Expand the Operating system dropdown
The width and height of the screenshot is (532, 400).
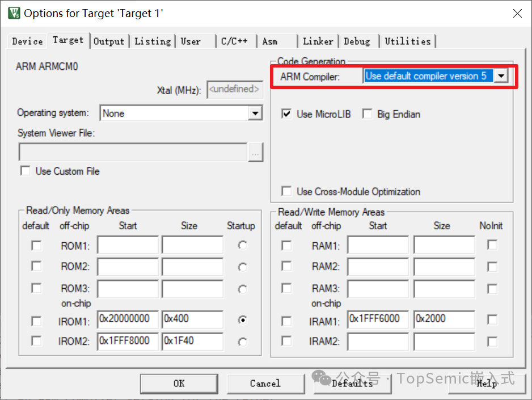[x=255, y=113]
